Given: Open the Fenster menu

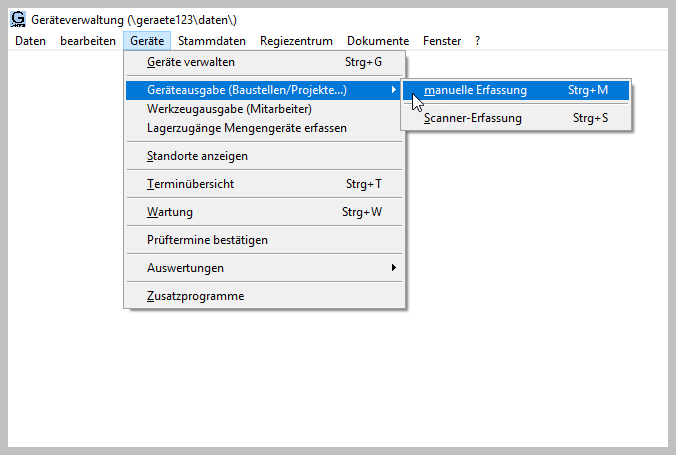Looking at the screenshot, I should pyautogui.click(x=442, y=41).
